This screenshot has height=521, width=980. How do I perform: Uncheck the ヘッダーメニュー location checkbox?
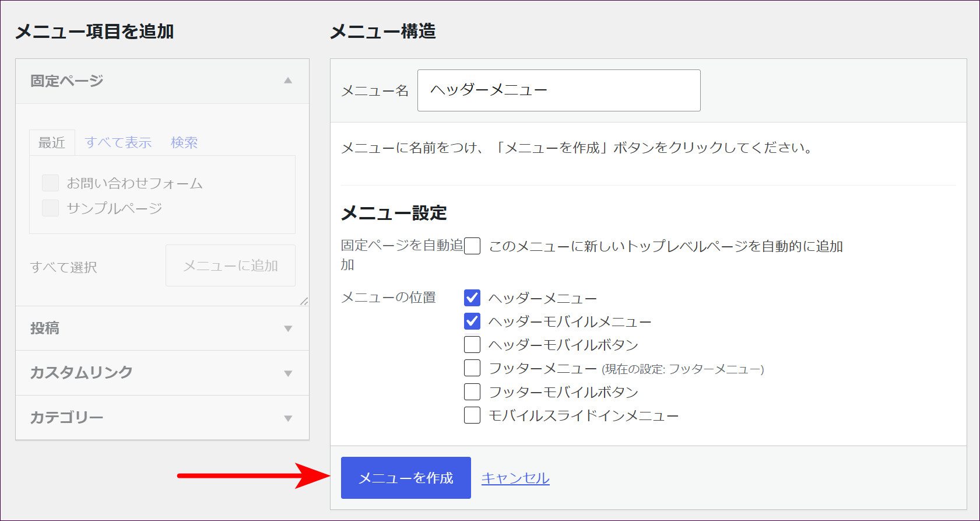[x=472, y=298]
